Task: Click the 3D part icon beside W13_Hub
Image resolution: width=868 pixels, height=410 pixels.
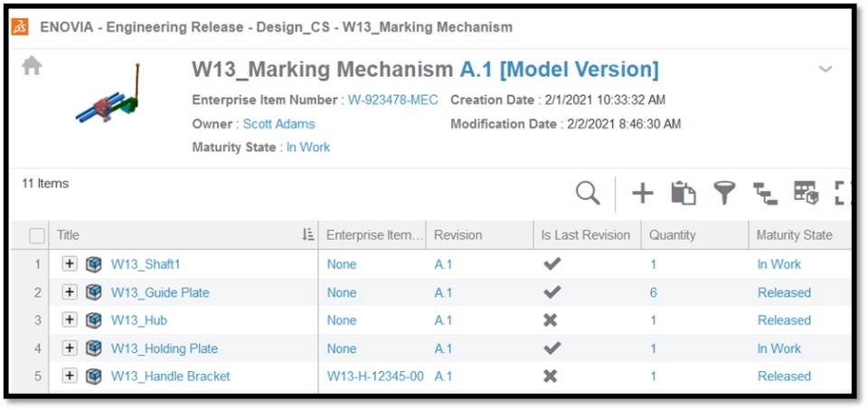Action: click(x=93, y=320)
